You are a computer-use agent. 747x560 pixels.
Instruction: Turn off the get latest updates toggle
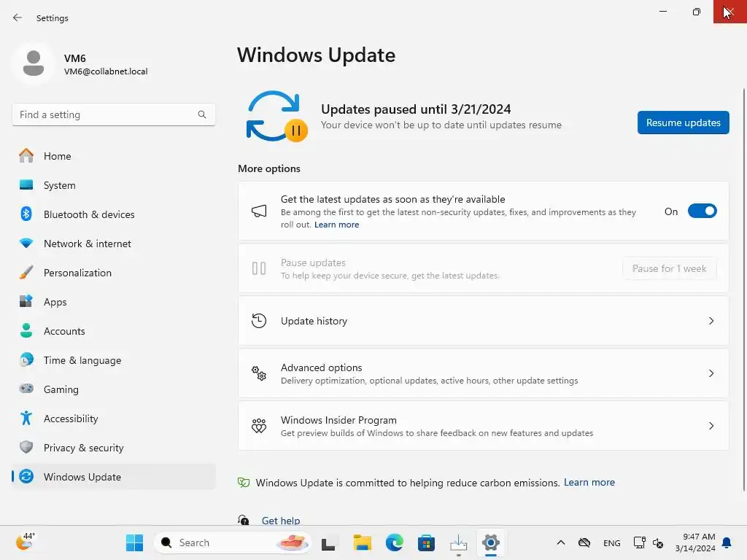[703, 211]
